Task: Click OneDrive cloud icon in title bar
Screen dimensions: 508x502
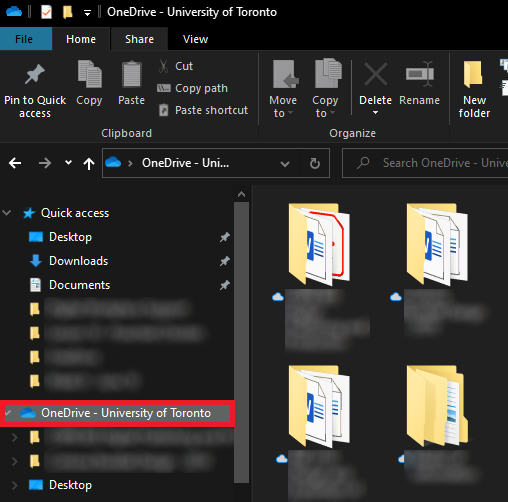Action: [x=14, y=12]
